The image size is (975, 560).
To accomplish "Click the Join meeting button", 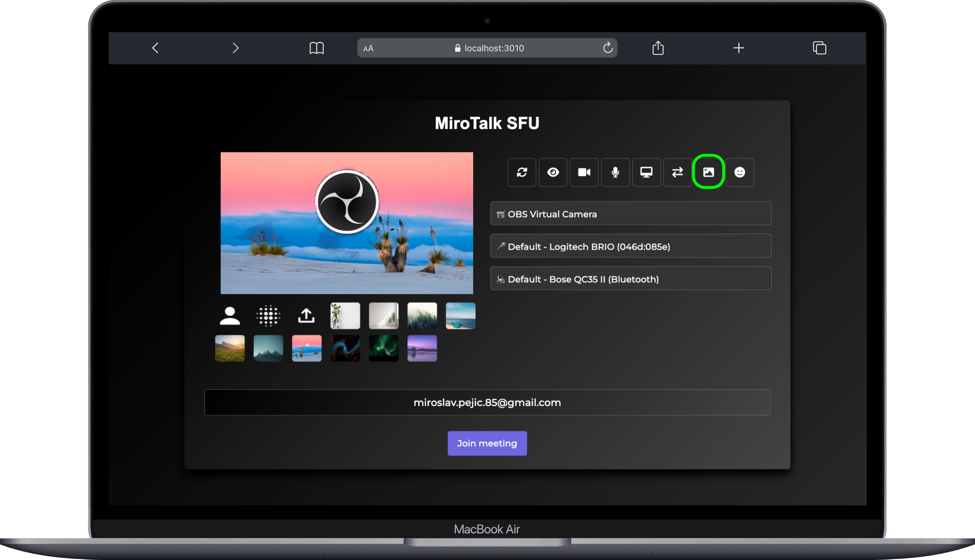I will coord(487,443).
